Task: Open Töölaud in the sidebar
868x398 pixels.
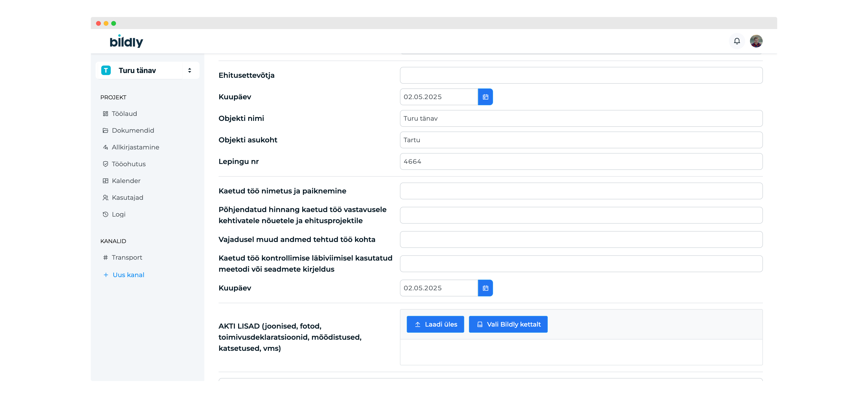Action: pyautogui.click(x=120, y=114)
